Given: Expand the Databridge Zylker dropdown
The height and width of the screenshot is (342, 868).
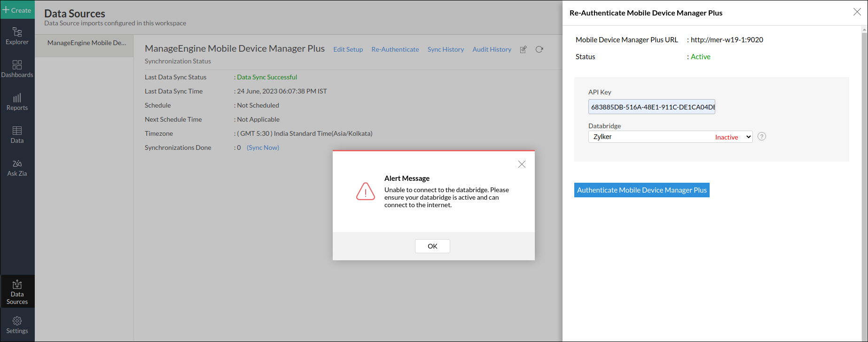Looking at the screenshot, I should (x=670, y=137).
